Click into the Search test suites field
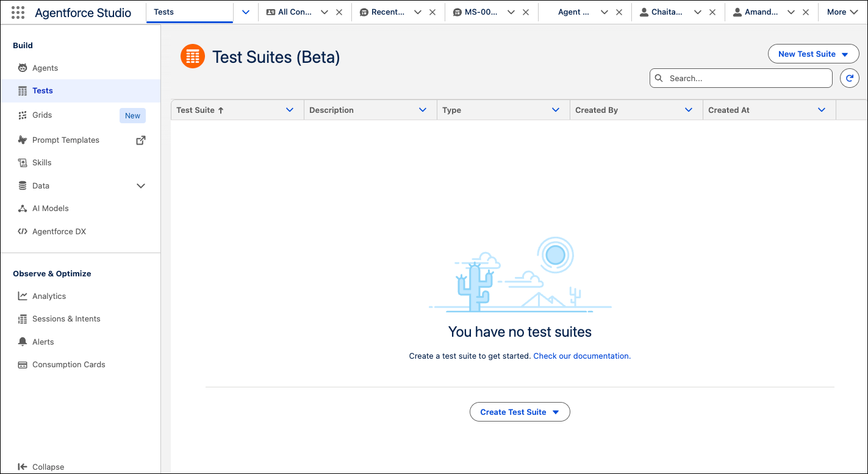The height and width of the screenshot is (474, 868). 741,78
